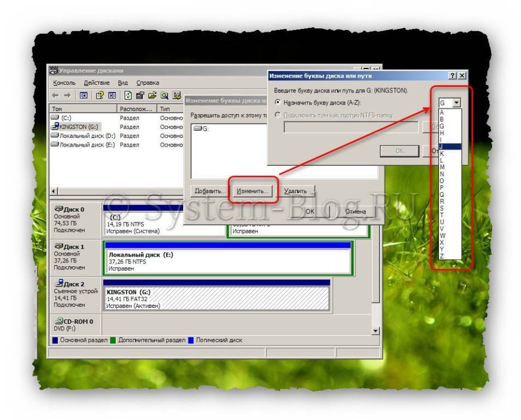
Task: Click the Back arrow in Disk Management toolbar
Action: (x=55, y=96)
